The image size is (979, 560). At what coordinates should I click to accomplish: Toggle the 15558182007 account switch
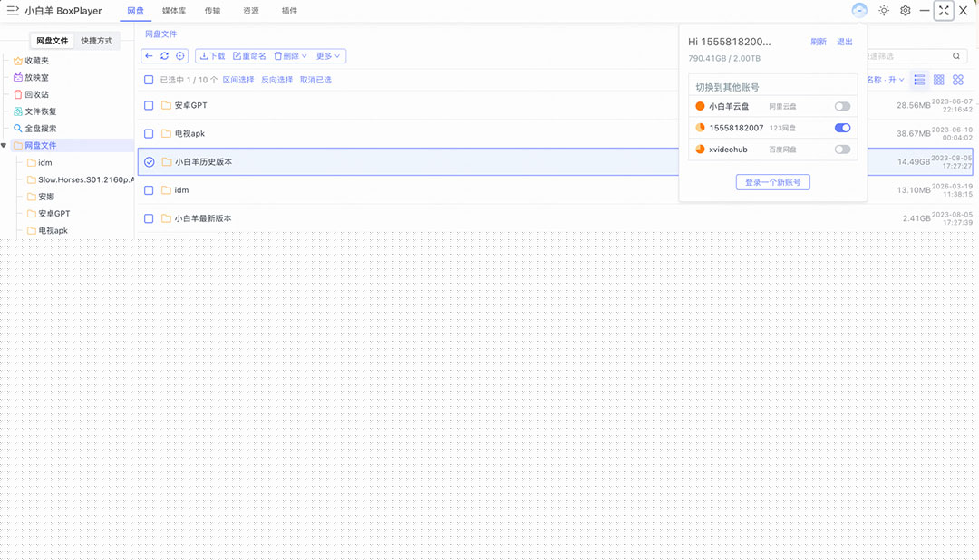point(842,128)
